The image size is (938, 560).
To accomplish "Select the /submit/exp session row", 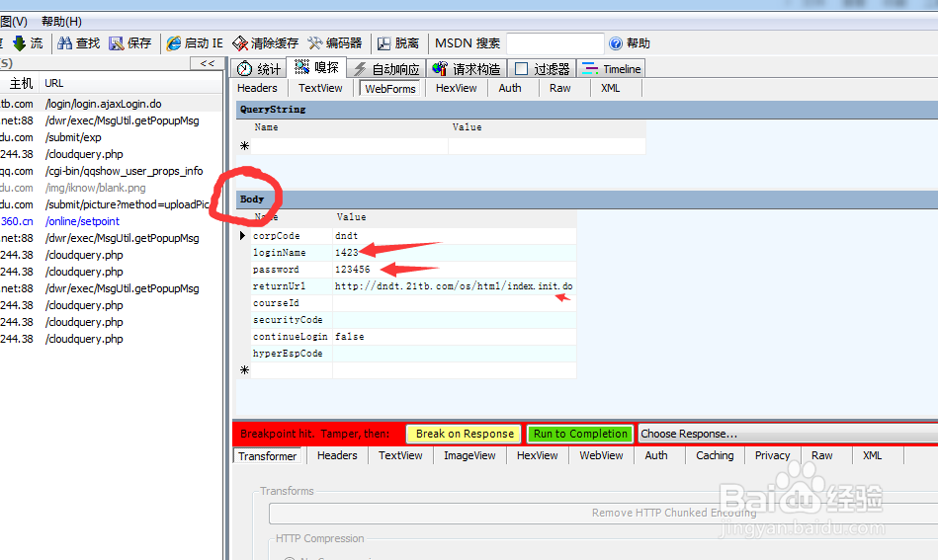I will (112, 137).
